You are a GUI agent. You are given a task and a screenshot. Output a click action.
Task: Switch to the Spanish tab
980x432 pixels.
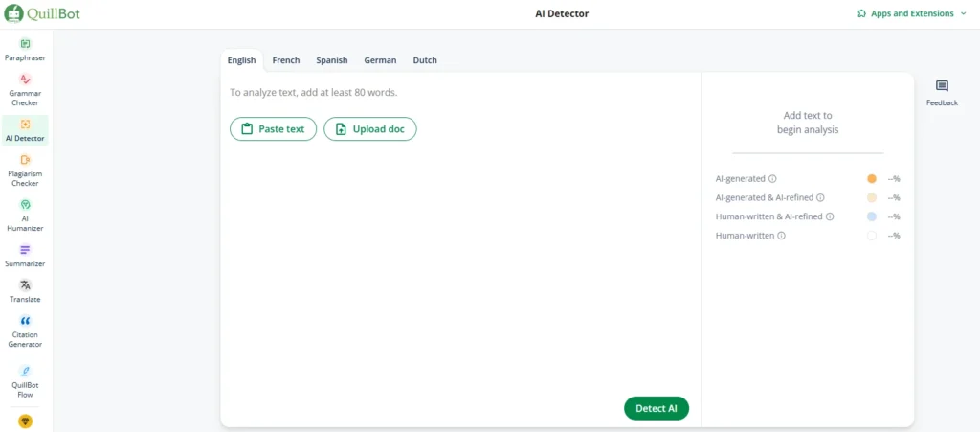tap(332, 60)
